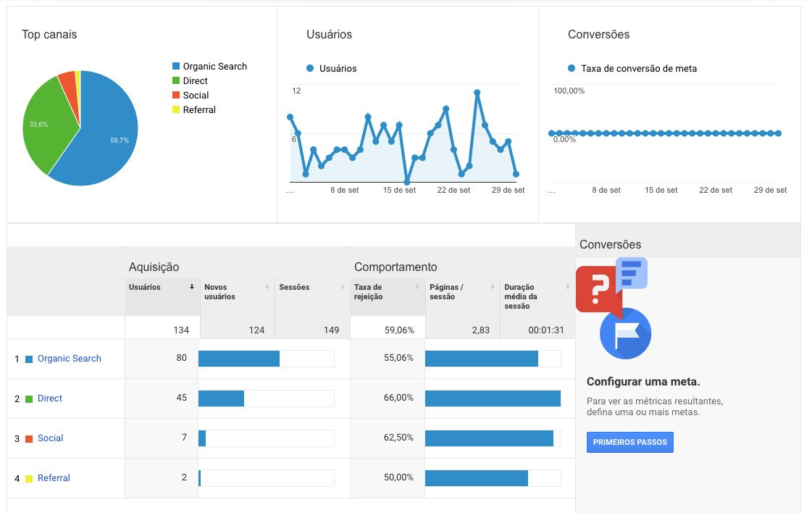Click total users value 134
Image resolution: width=812 pixels, height=513 pixels.
tap(181, 330)
